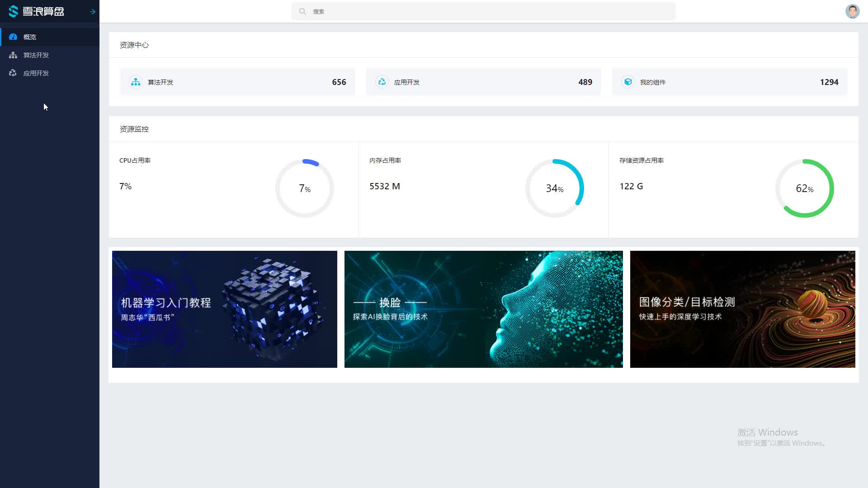The height and width of the screenshot is (488, 868).
Task: Click the 算法开发 hierarchy icon in the sidebar
Action: point(13,55)
